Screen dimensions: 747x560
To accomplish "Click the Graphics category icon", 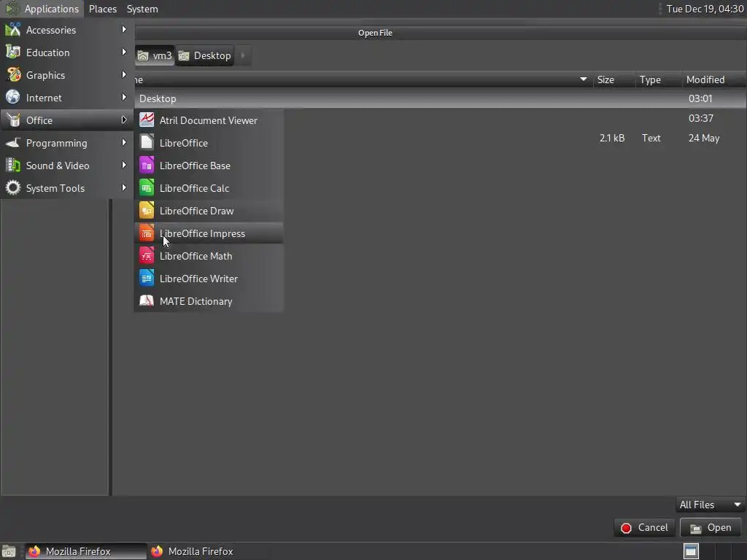I will point(13,75).
